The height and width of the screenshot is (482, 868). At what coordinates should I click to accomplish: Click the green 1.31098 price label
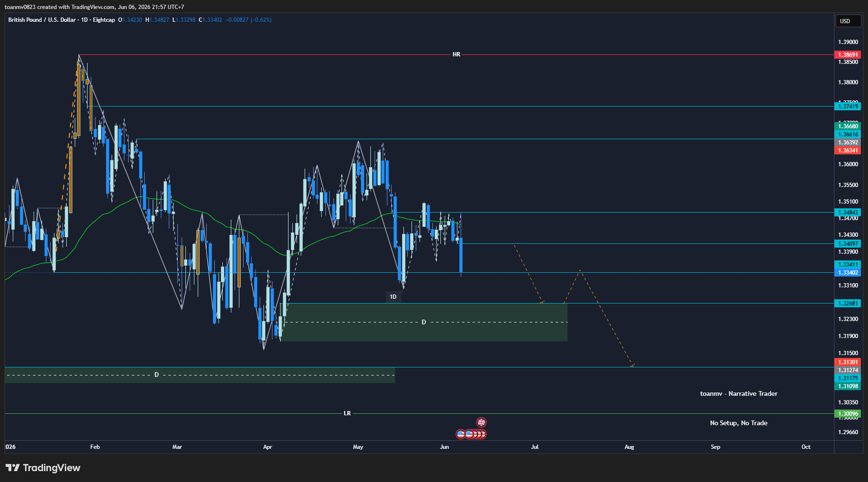848,386
